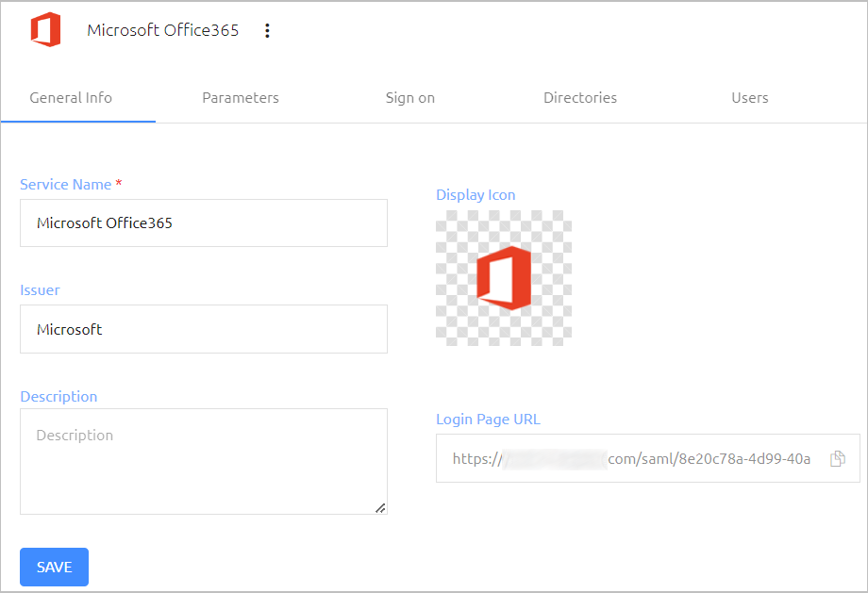Viewport: 868px width, 593px height.
Task: Open the three-dot options menu
Action: [x=267, y=30]
